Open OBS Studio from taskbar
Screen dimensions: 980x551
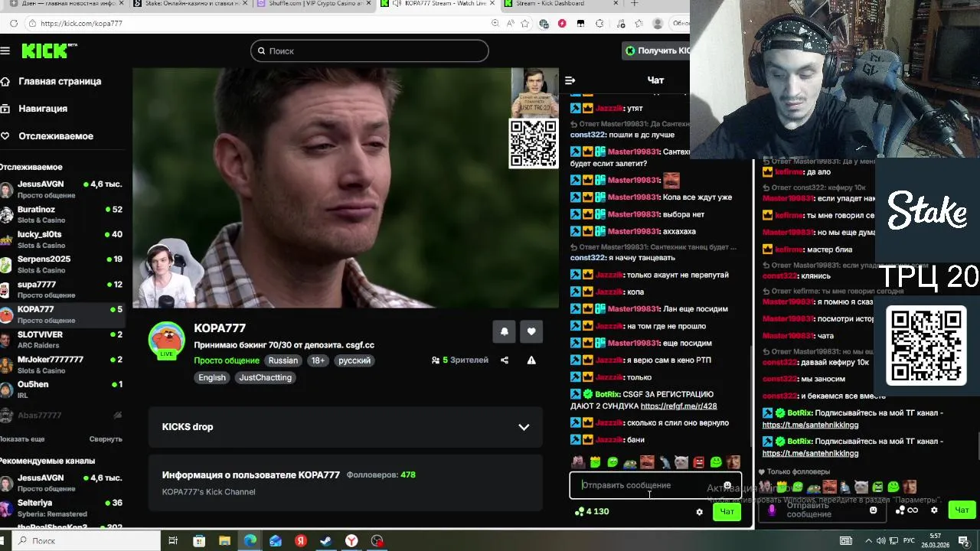pos(377,541)
